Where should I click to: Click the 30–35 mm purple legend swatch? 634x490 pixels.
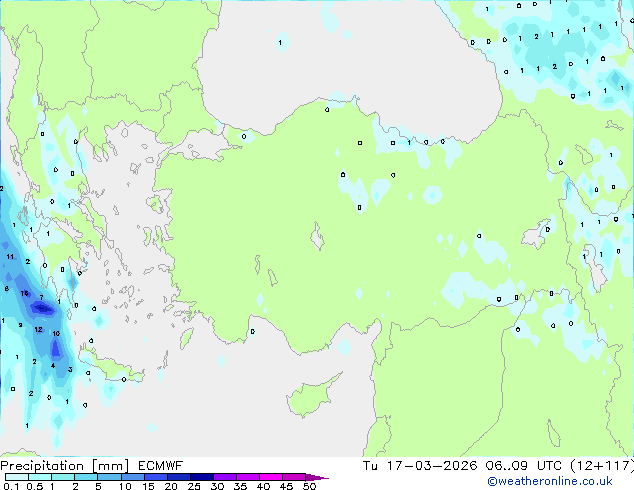pyautogui.click(x=225, y=477)
